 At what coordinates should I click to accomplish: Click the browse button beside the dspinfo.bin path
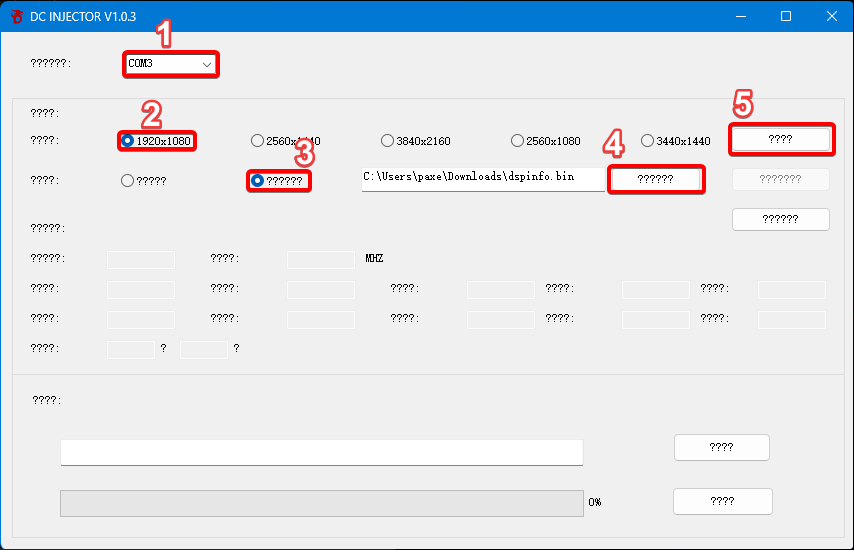click(656, 179)
